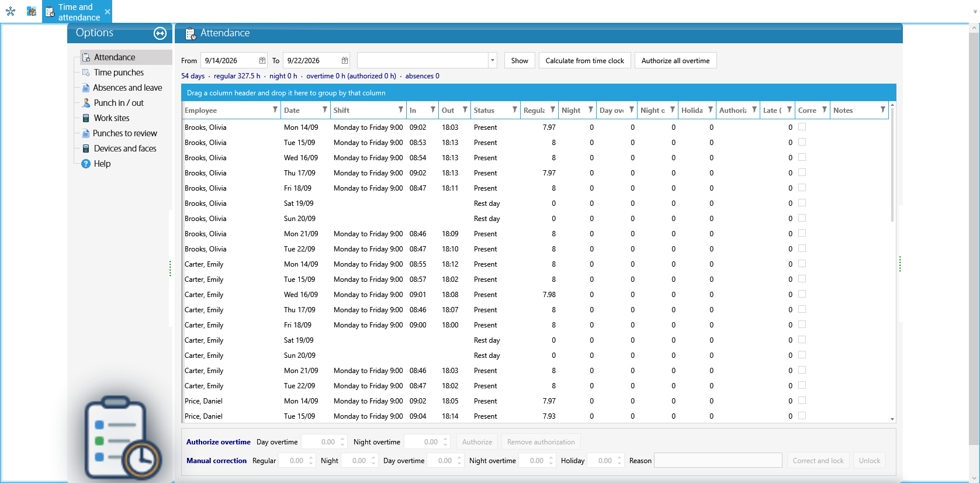Click the Absences and leave document icon

click(86, 88)
